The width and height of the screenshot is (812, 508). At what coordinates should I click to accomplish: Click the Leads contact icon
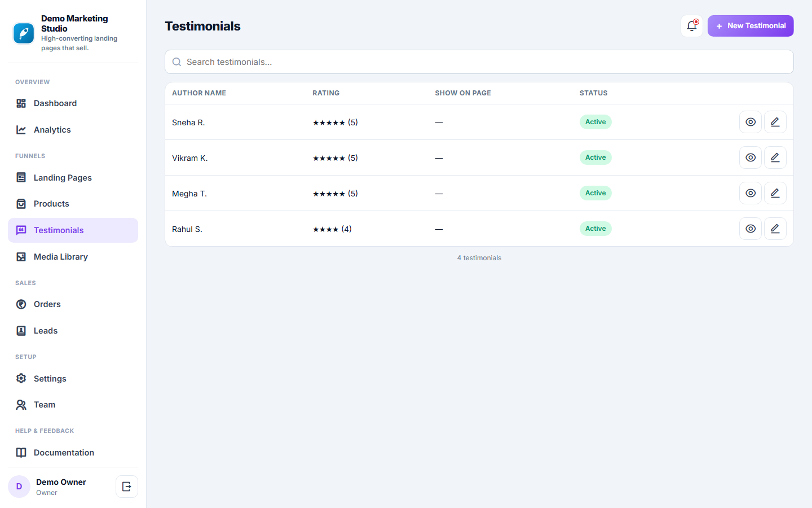(21, 331)
